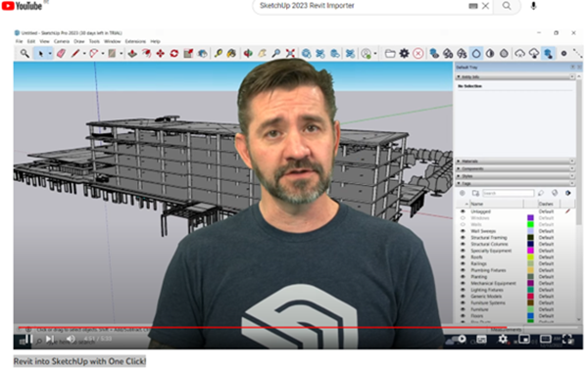The image size is (588, 370).
Task: Open Extension Manager gear icon
Action: [x=404, y=54]
